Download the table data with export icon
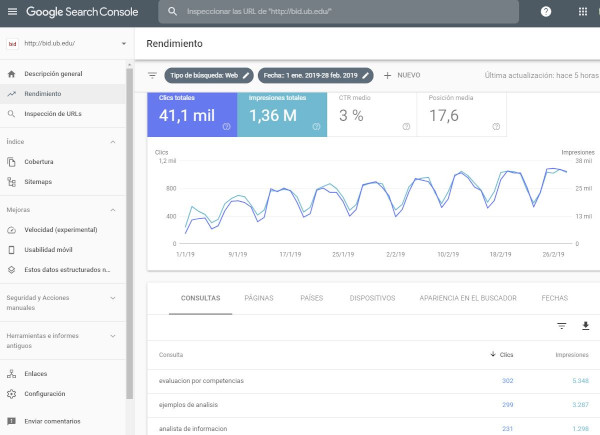600x435 pixels. [585, 326]
